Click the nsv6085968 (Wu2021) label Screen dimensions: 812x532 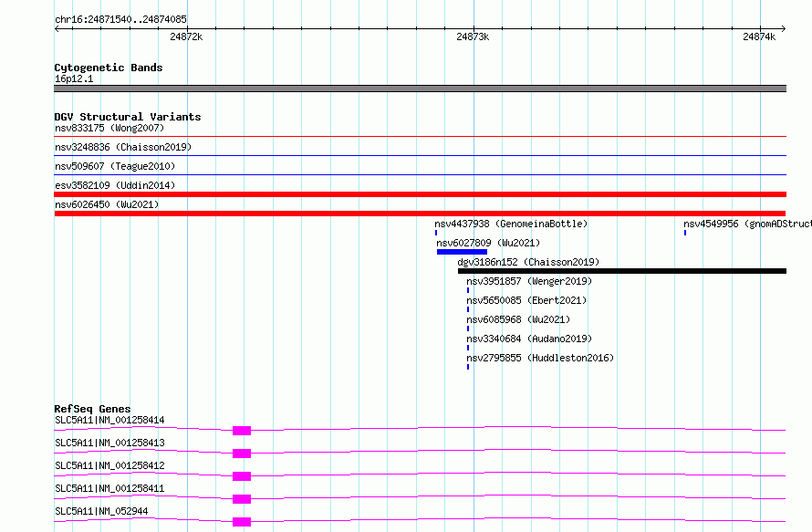pyautogui.click(x=518, y=319)
